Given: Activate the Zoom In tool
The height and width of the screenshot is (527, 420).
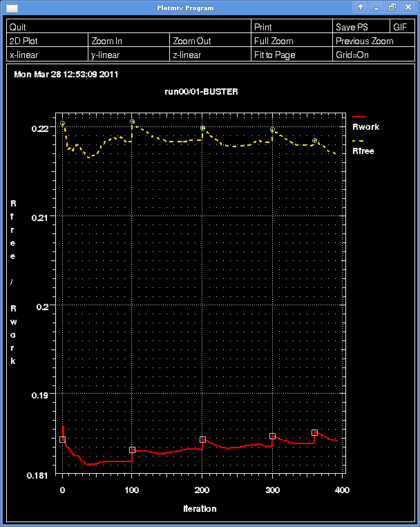Looking at the screenshot, I should click(128, 41).
